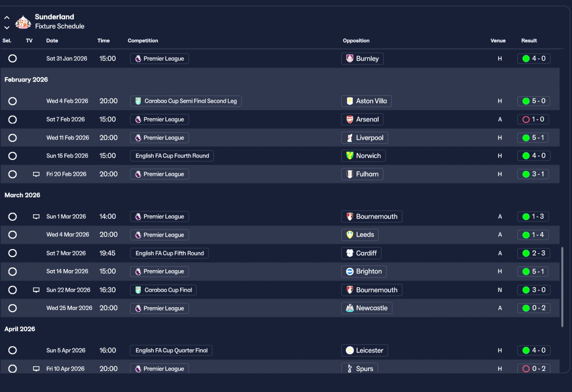Click the TV icon on Fulham fixture
The image size is (572, 392).
click(36, 174)
